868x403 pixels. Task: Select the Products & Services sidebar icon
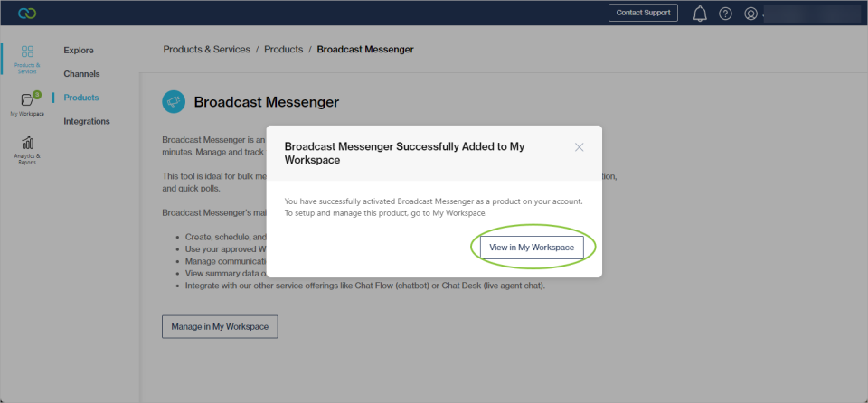tap(27, 59)
